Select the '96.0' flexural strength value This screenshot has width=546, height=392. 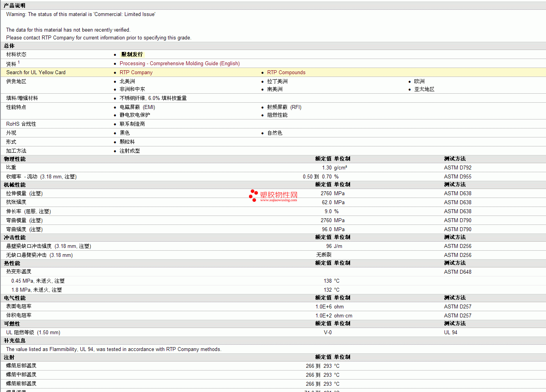(x=327, y=230)
